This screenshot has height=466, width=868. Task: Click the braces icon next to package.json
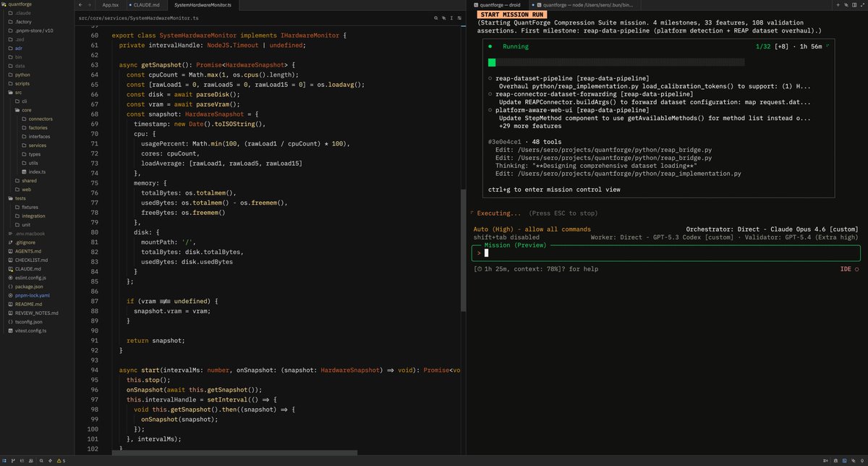(x=9, y=287)
